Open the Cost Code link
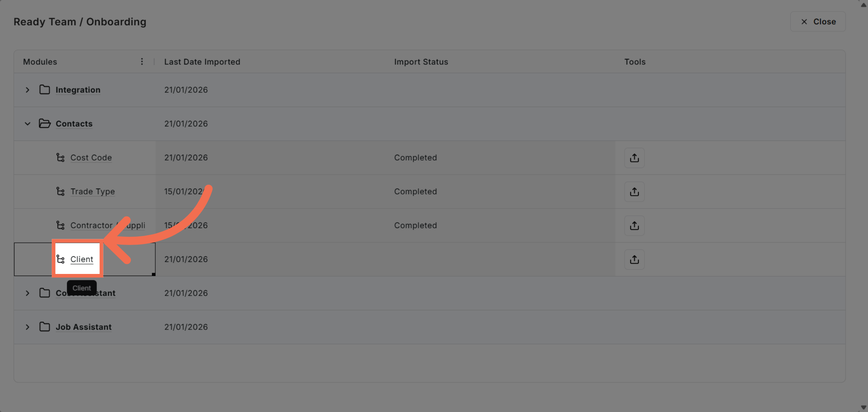 point(91,158)
